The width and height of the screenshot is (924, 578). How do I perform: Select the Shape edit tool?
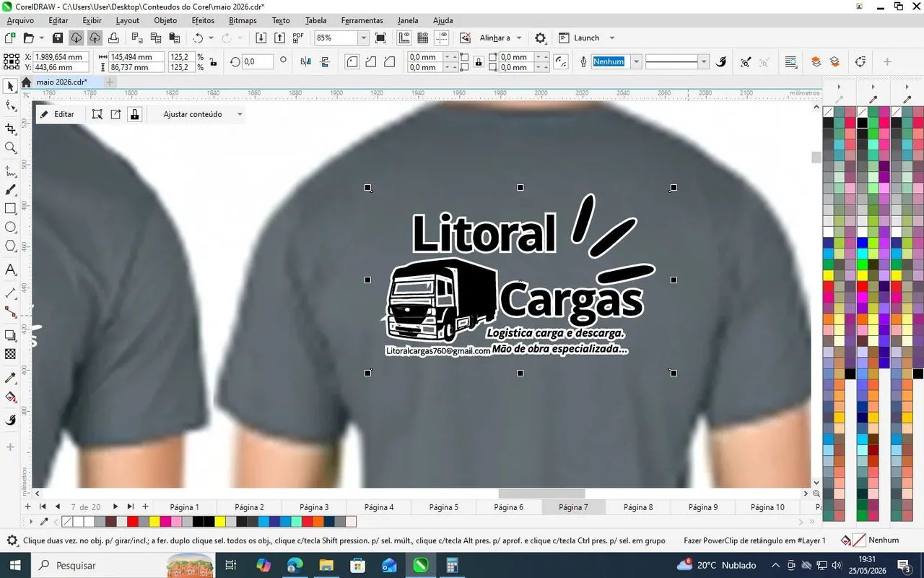coord(10,106)
